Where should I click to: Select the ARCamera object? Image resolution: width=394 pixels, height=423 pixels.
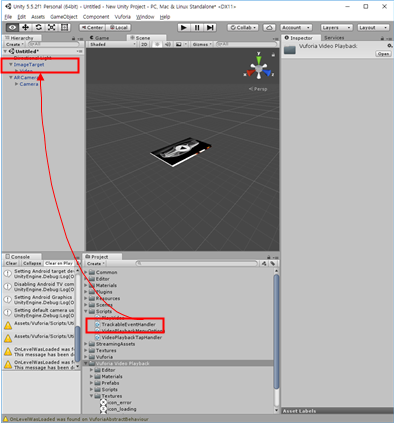26,77
